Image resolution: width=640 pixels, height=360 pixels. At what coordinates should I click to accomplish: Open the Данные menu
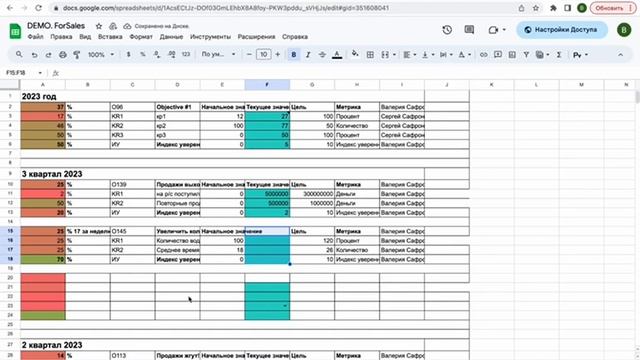pyautogui.click(x=171, y=37)
